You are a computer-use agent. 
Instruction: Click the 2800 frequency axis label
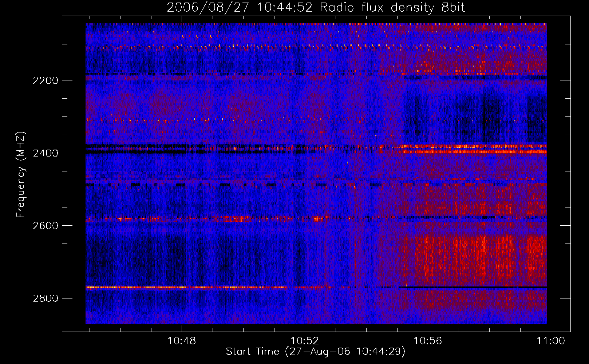pos(45,298)
